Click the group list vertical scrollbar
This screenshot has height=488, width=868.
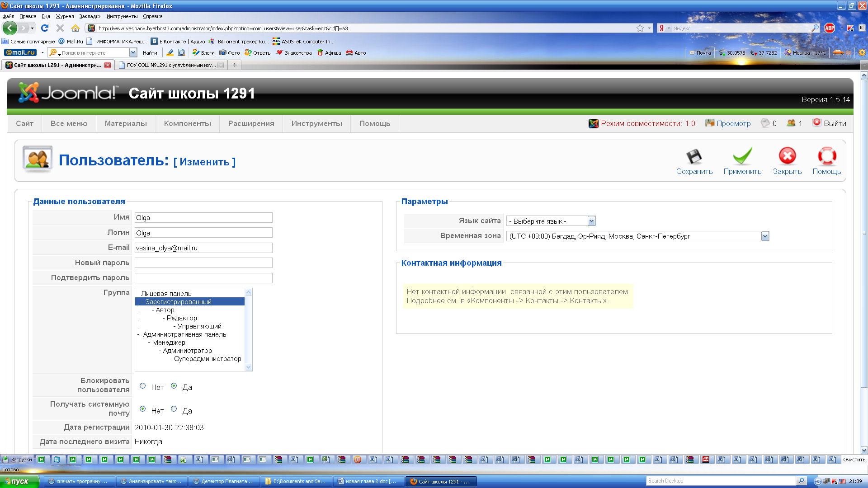pyautogui.click(x=248, y=330)
